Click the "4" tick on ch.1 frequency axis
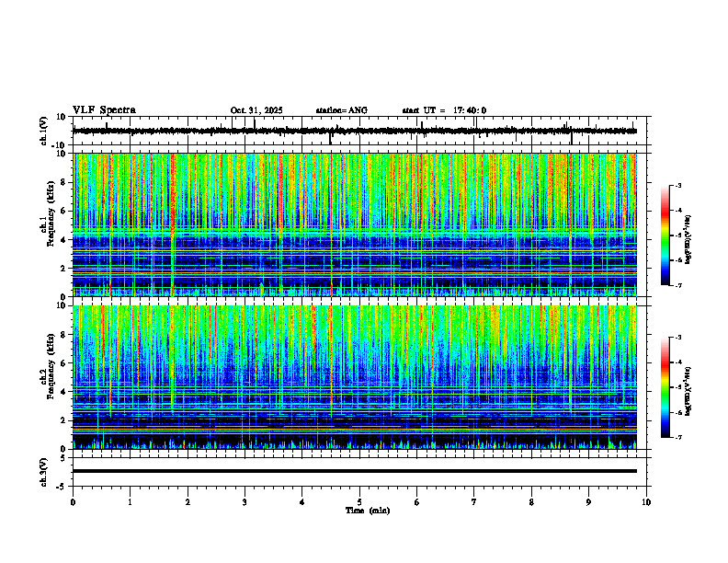 click(x=64, y=240)
